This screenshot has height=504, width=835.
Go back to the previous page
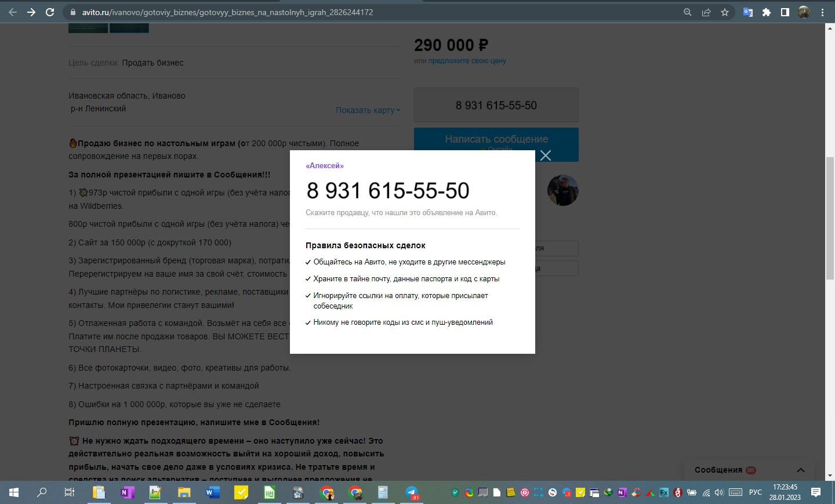coord(13,12)
